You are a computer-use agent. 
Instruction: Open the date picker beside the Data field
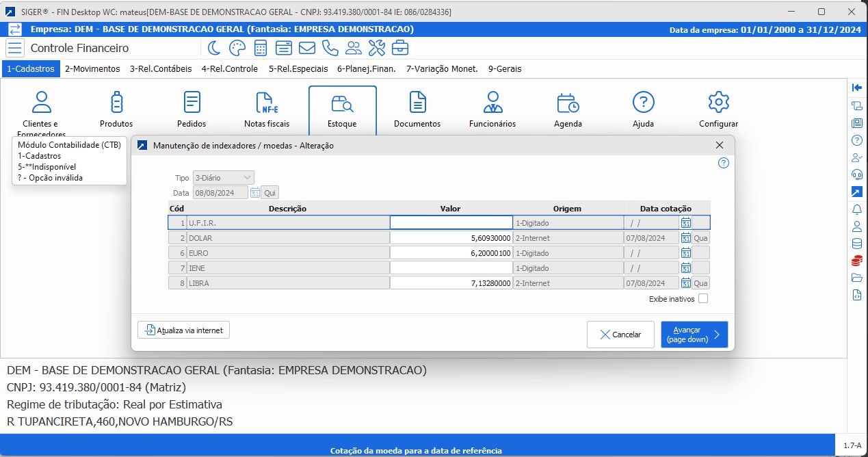(x=254, y=193)
